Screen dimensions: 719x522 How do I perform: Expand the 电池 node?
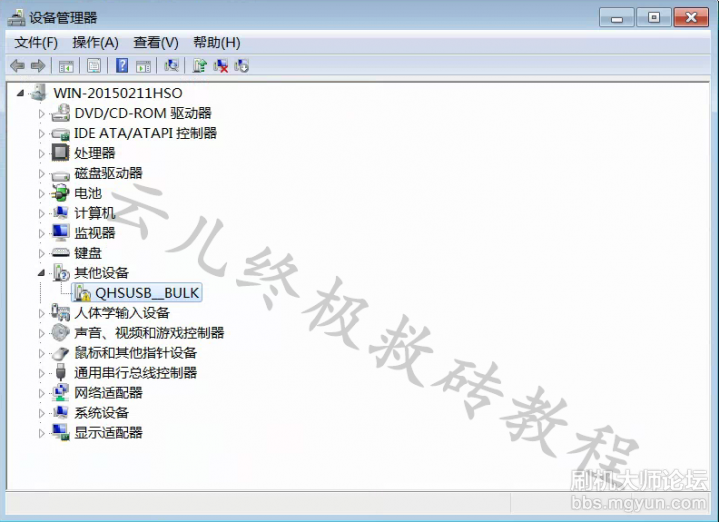(42, 194)
